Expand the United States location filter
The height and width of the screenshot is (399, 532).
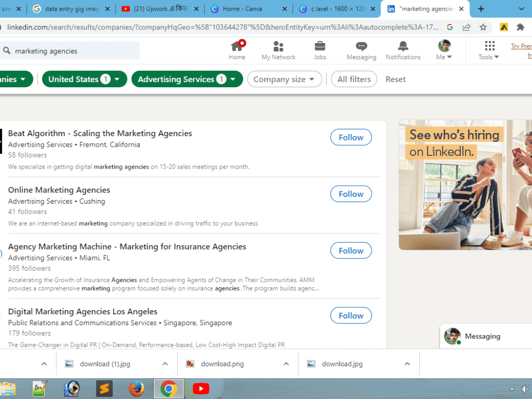click(84, 79)
